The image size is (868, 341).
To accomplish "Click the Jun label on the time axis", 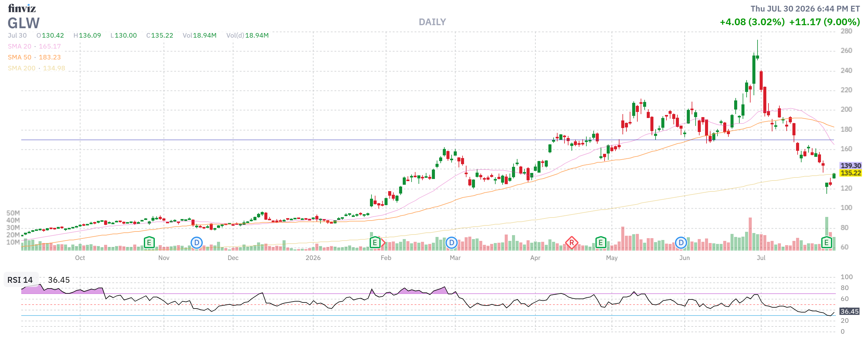I will click(x=684, y=258).
